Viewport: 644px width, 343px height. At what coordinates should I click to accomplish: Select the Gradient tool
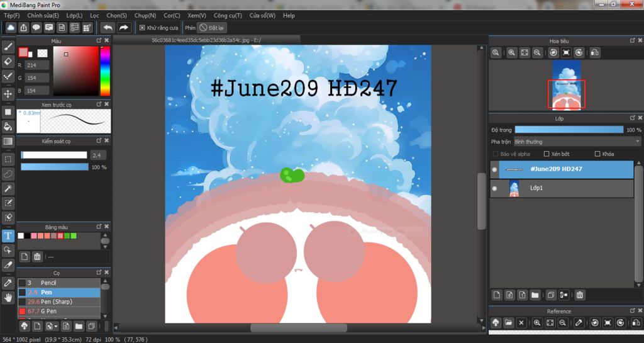[x=8, y=142]
